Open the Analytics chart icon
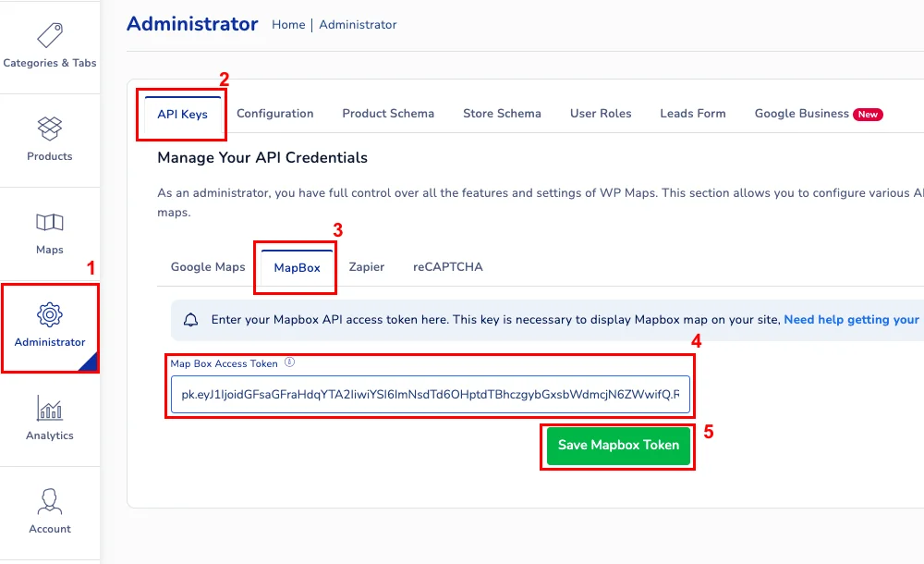Screen dimensions: 924x564 [50, 408]
